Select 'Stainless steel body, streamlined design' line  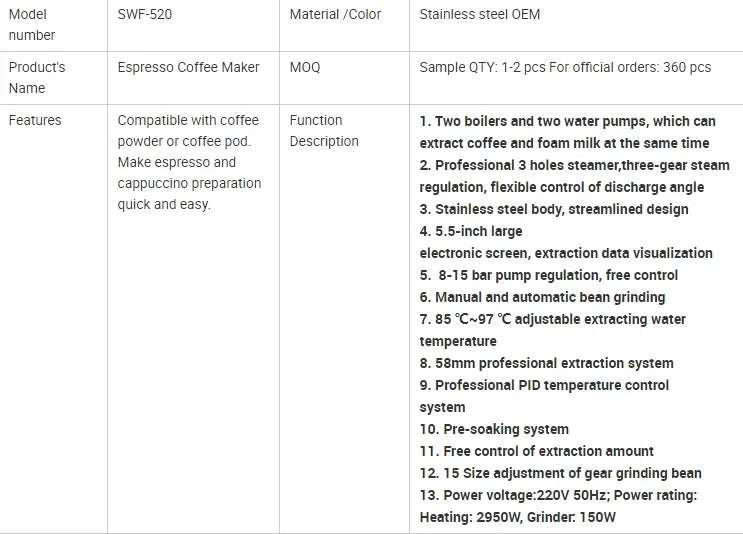[554, 209]
